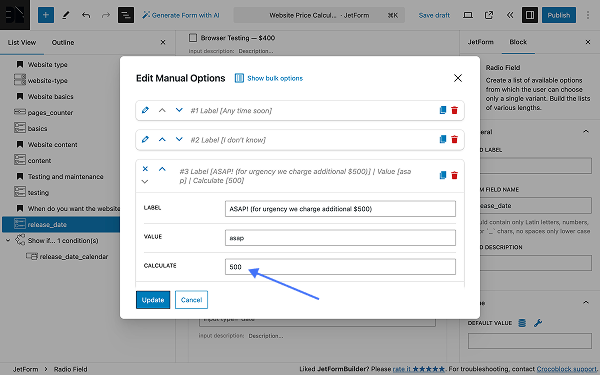Screen dimensions: 600x375
Task: Focus the VALUE field containing asap
Action: tap(340, 238)
